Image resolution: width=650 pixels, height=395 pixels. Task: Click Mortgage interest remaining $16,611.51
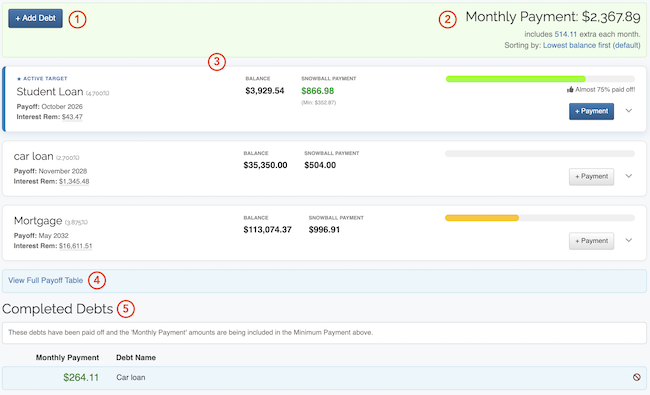pos(75,246)
